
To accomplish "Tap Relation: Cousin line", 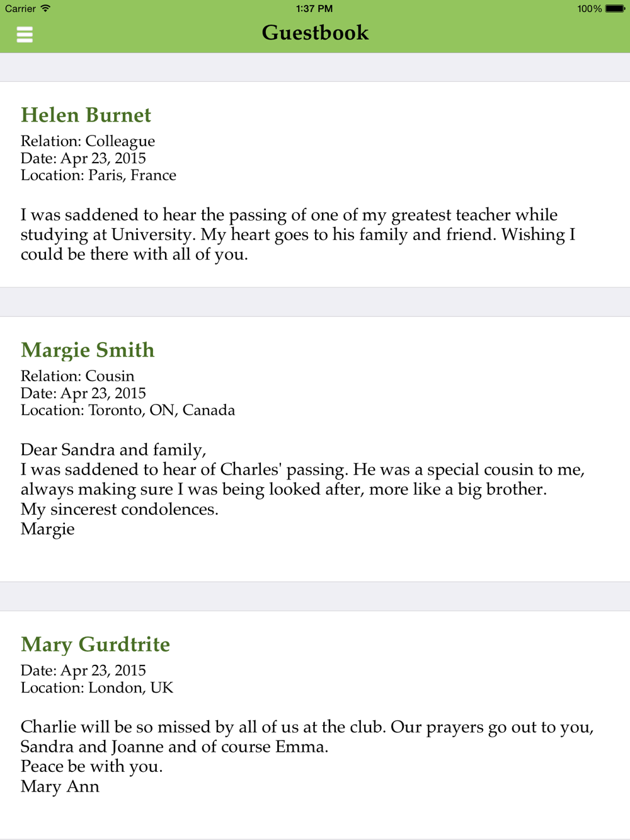I will [x=77, y=376].
